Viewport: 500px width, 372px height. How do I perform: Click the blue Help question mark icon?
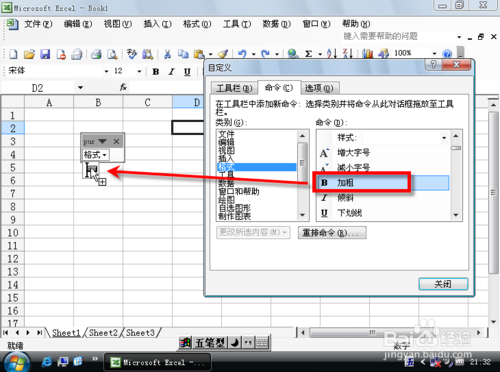[x=447, y=54]
